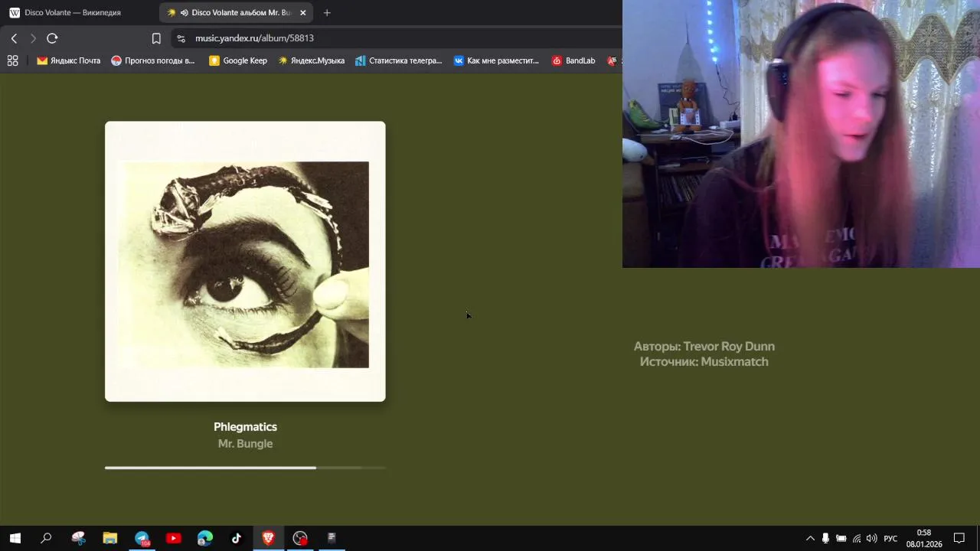Open Microsoft Edge from the taskbar
980x551 pixels.
tap(204, 538)
